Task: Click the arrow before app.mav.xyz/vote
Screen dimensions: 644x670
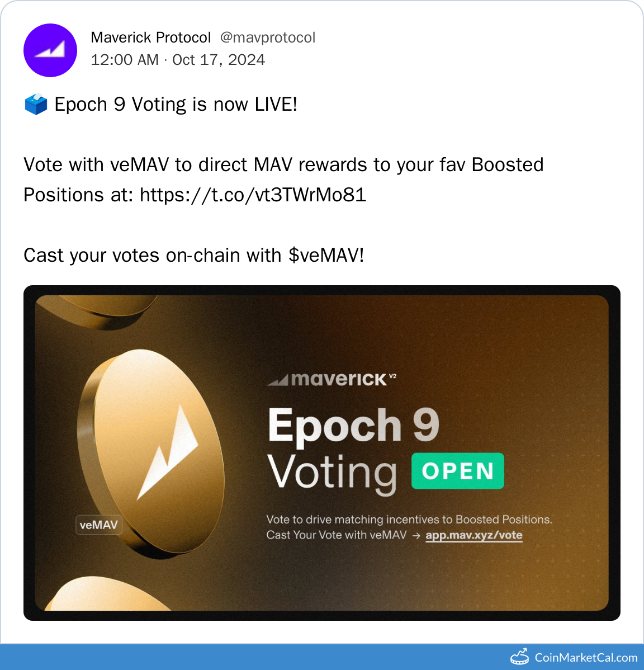Action: pyautogui.click(x=416, y=536)
